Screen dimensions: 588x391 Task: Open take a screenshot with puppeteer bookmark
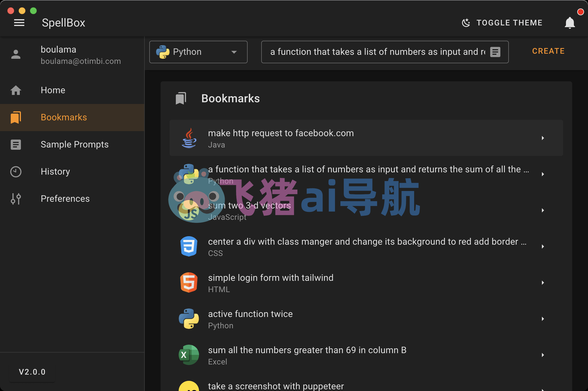point(366,382)
